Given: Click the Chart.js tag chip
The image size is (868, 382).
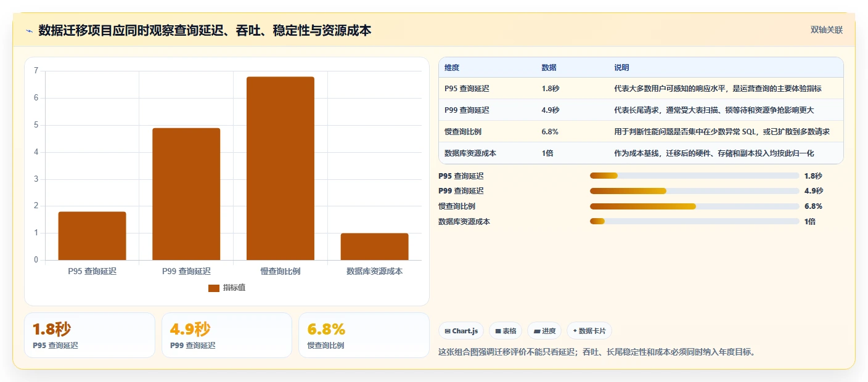Looking at the screenshot, I should coord(461,331).
